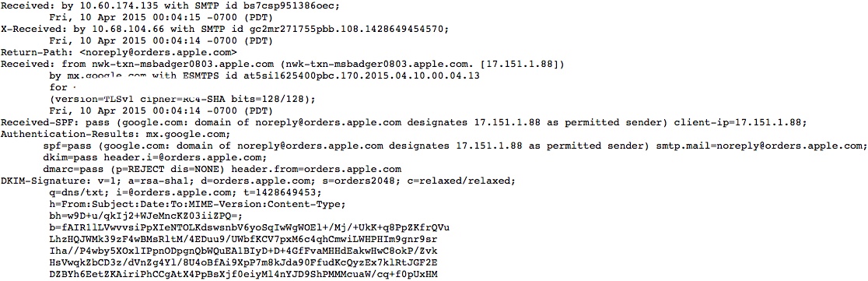Click the last signature line starting DZBYh6
The image size is (868, 281).
point(243,274)
